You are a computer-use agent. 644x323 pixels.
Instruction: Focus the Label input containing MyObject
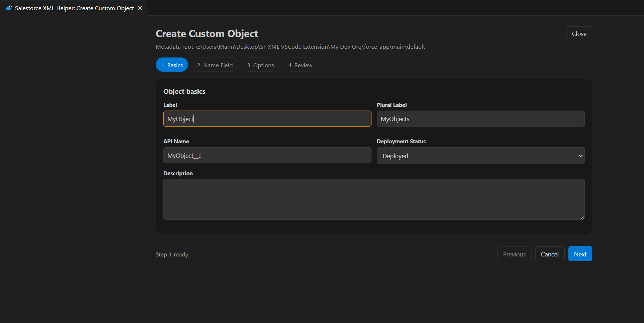coord(267,119)
